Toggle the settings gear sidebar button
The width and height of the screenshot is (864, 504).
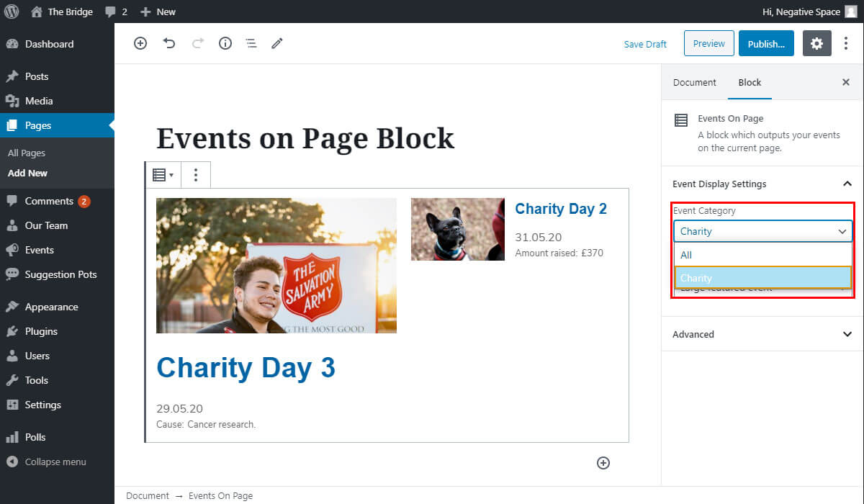coord(816,43)
